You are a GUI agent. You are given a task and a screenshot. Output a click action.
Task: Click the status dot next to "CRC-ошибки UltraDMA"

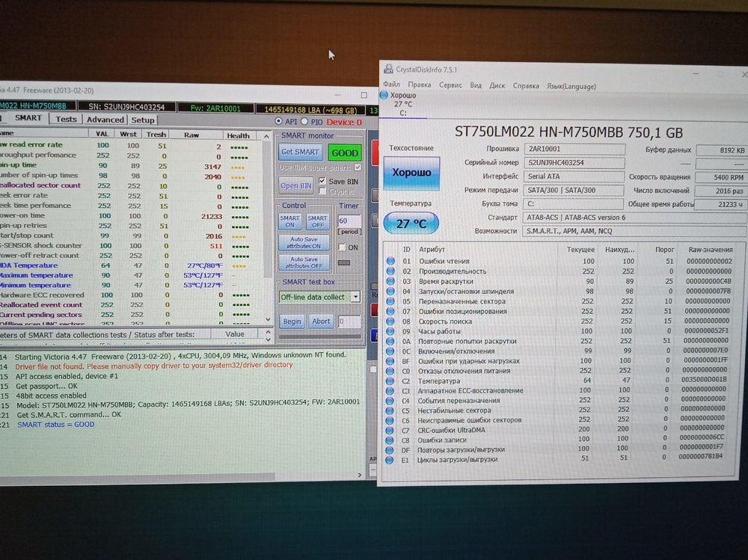(x=390, y=430)
